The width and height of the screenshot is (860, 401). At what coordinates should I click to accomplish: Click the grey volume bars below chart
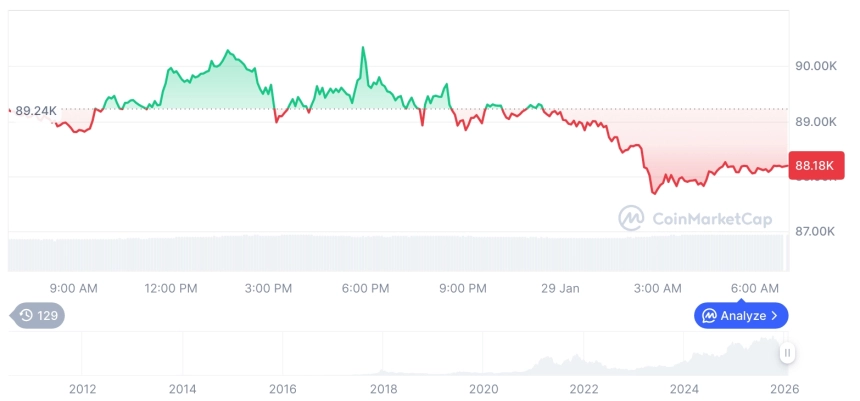tap(400, 252)
